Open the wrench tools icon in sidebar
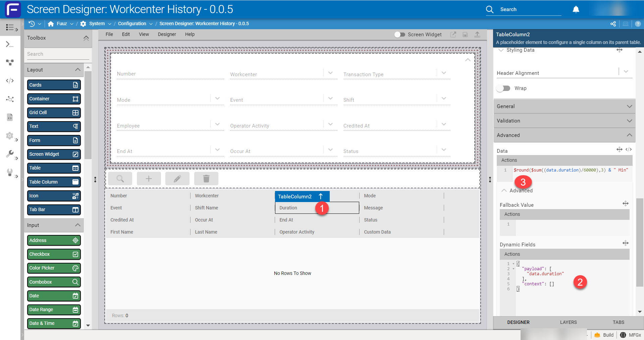Screen dimensions: 644x340 point(10,154)
